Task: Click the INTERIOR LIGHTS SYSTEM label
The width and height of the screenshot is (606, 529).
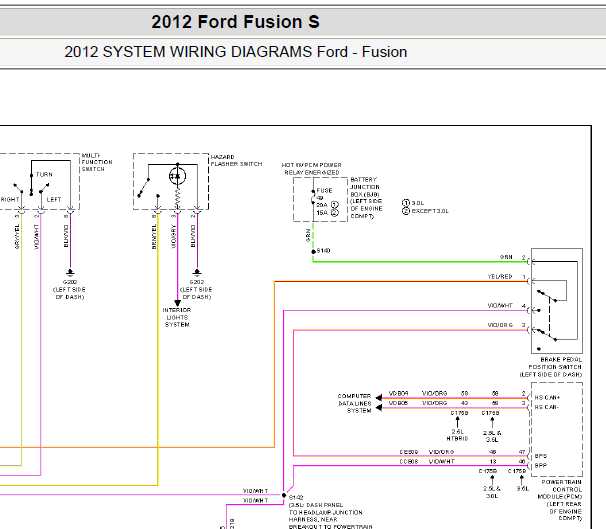Action: [x=177, y=317]
